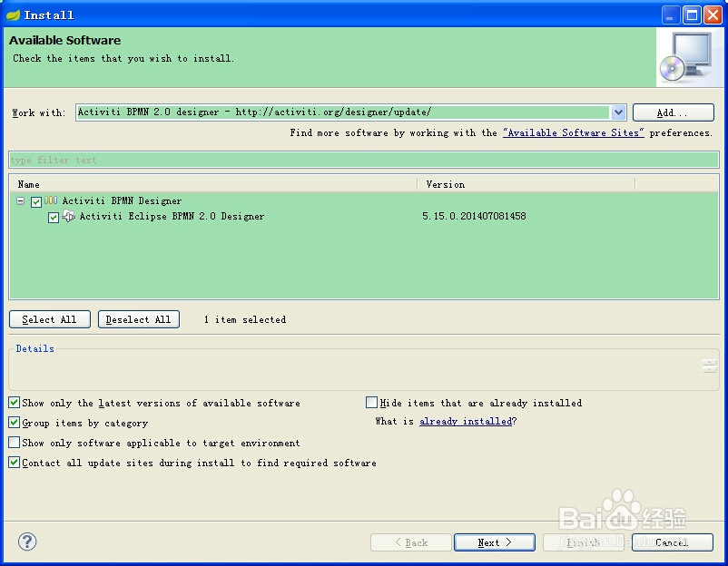Click the Add... button
The image size is (728, 566).
672,112
